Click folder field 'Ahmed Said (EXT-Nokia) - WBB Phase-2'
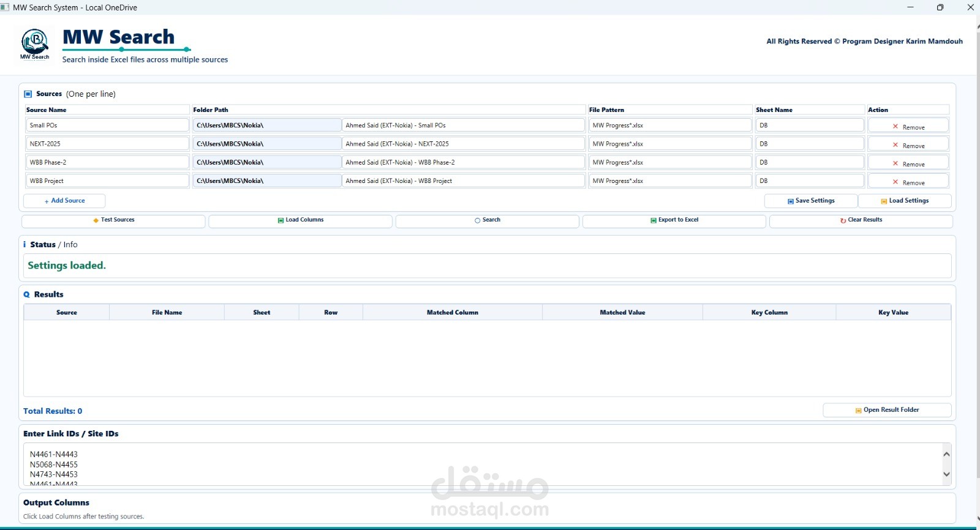This screenshot has height=530, width=980. 463,162
